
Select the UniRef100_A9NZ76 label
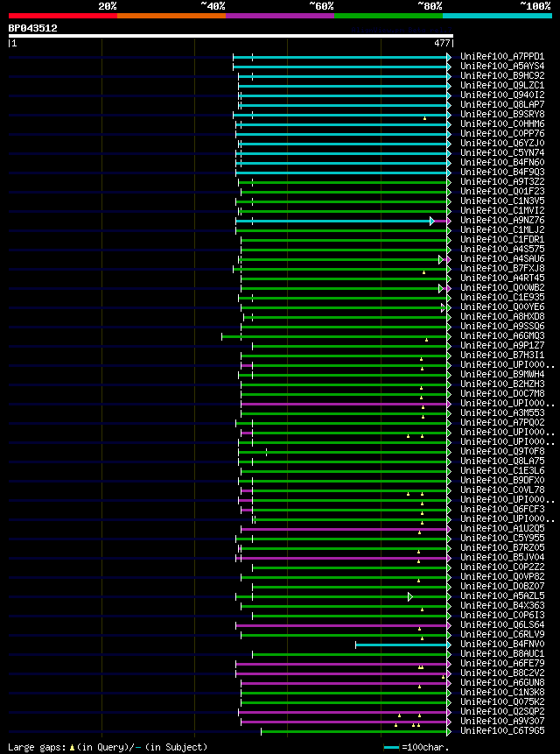(502, 220)
